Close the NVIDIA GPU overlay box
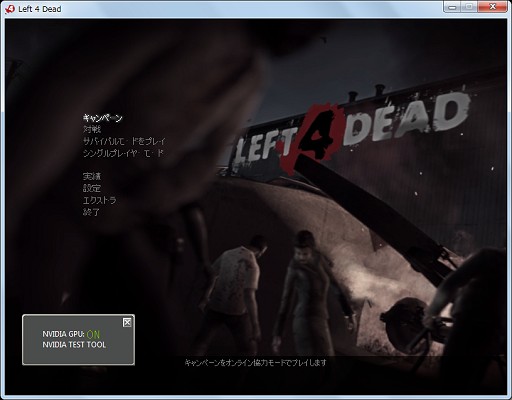The image size is (512, 400). tap(127, 322)
